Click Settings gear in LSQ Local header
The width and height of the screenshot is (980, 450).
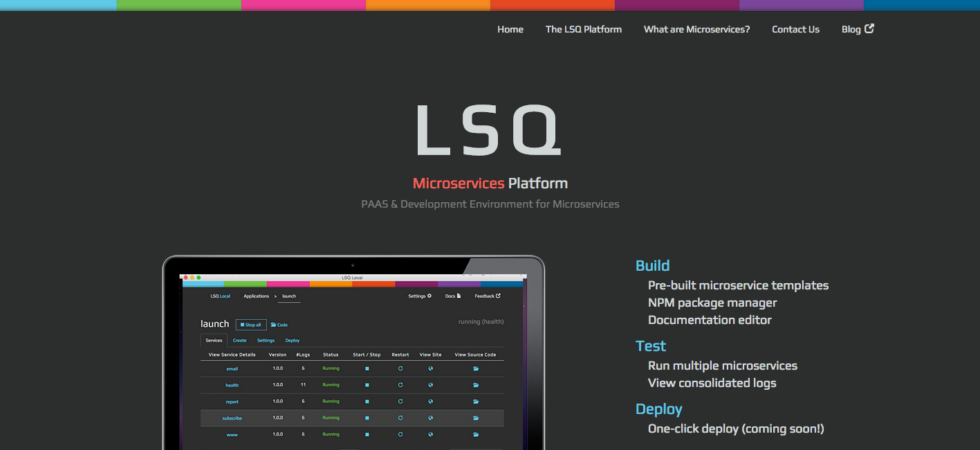(420, 296)
